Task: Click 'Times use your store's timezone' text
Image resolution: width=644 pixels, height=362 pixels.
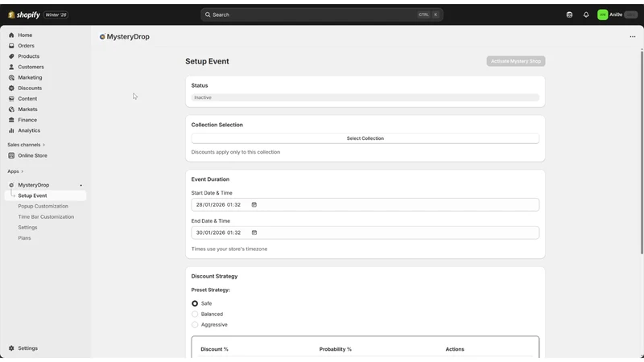Action: click(x=229, y=249)
